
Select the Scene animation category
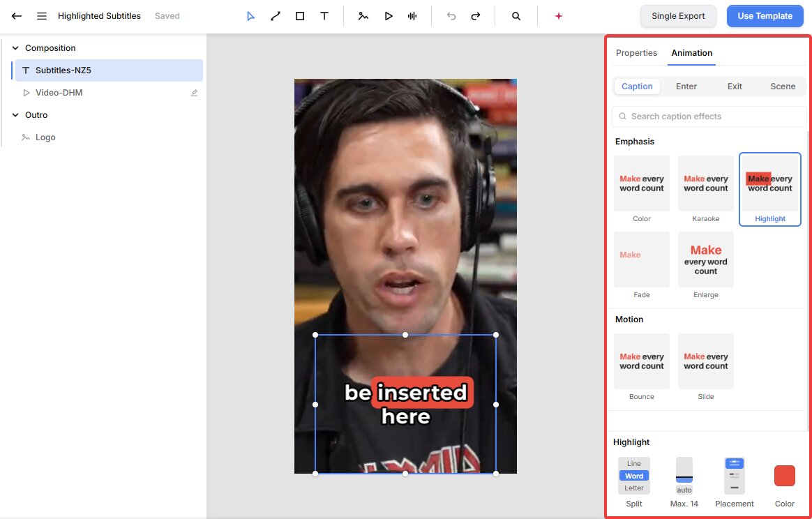pyautogui.click(x=783, y=86)
